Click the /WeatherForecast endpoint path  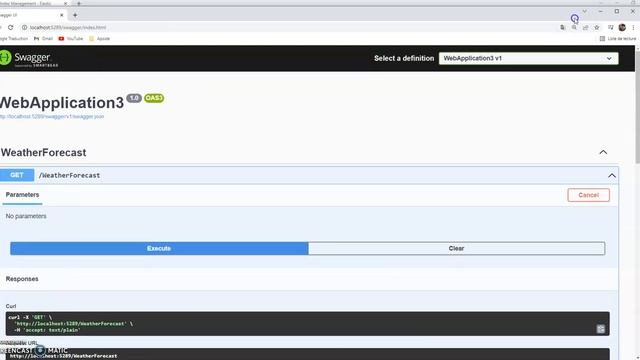(69, 175)
